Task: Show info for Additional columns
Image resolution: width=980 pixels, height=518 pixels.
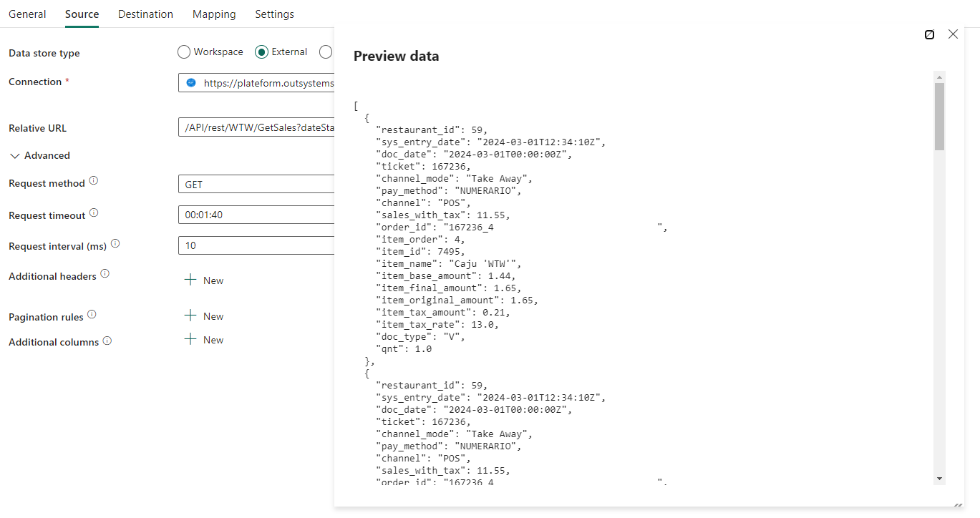Action: coord(107,341)
